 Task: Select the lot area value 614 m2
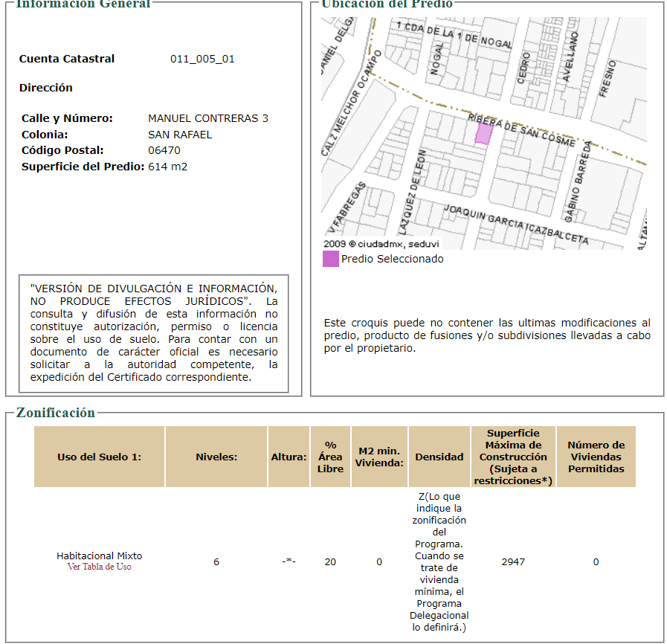coord(167,167)
